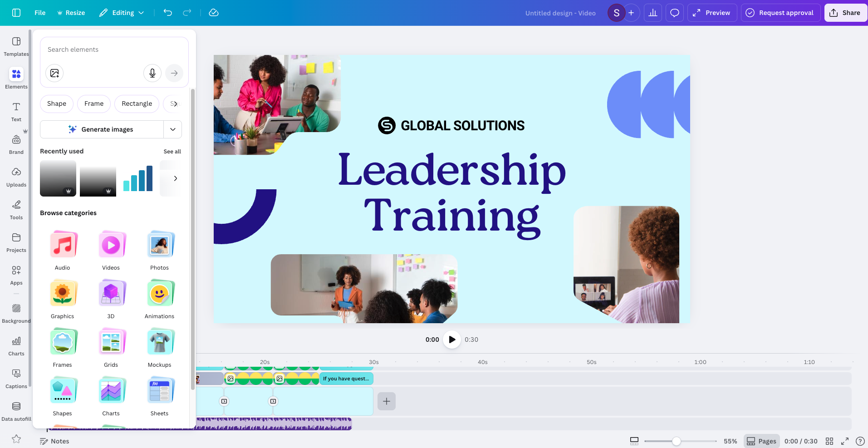868x448 pixels.
Task: Open the Data autofill panel
Action: pos(16,411)
